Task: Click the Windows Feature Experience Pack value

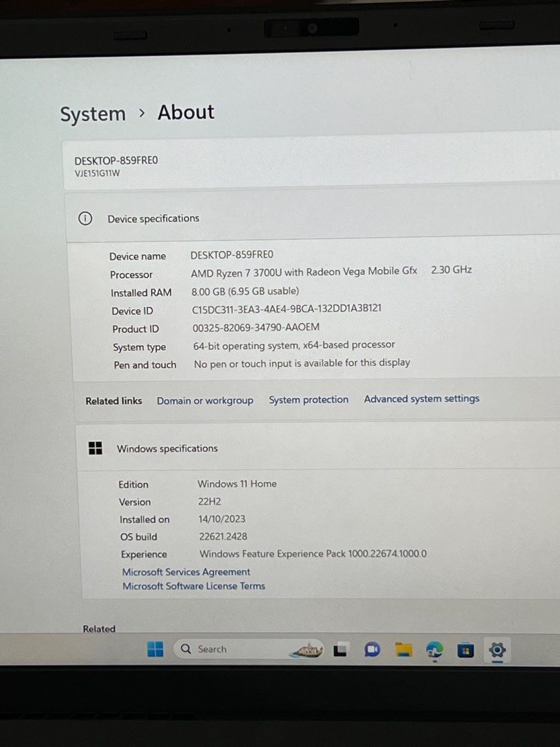Action: coord(313,553)
